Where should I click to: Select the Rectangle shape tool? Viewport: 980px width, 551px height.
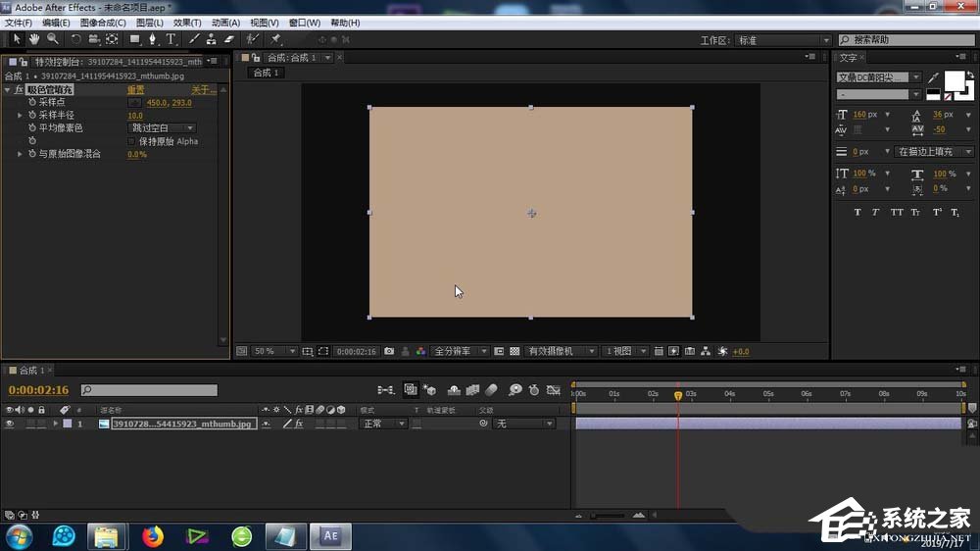[135, 39]
